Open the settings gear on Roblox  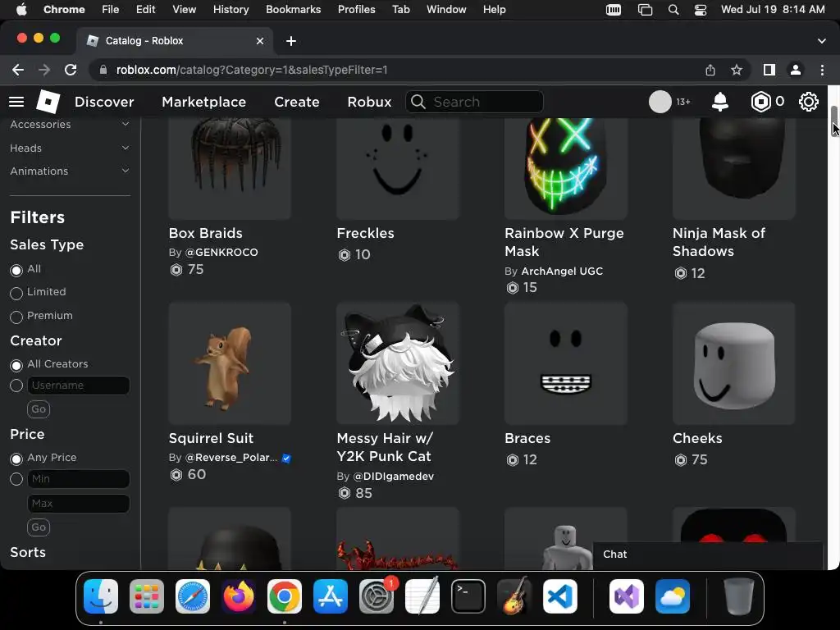[808, 101]
